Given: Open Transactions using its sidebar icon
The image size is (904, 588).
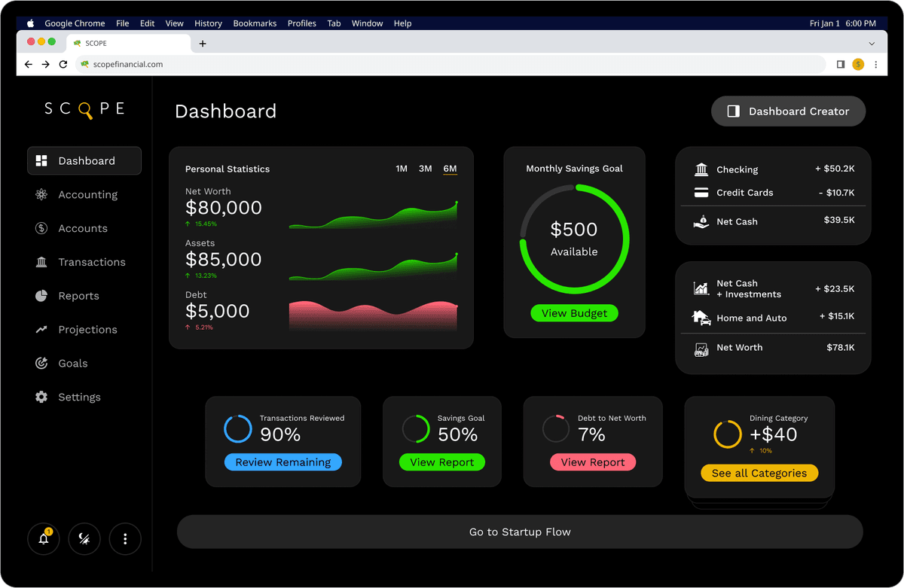Looking at the screenshot, I should click(42, 262).
